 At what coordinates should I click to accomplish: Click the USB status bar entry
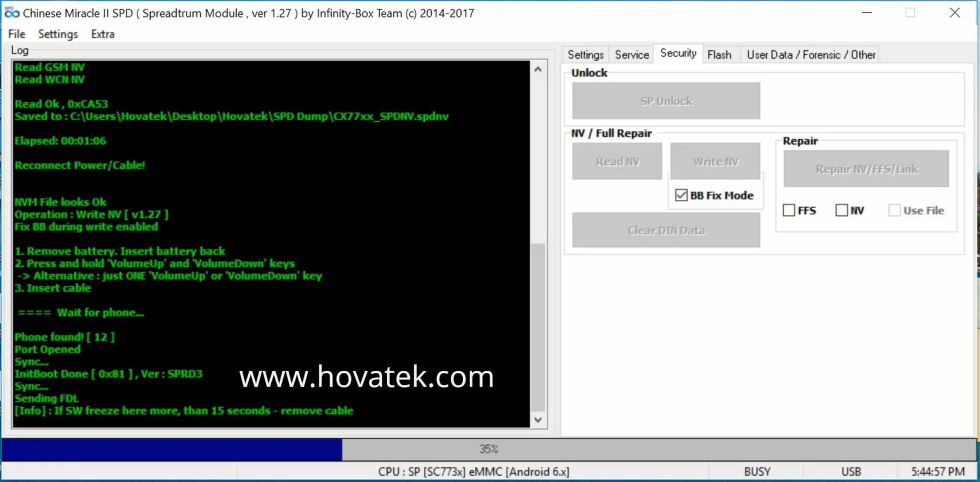pos(851,472)
